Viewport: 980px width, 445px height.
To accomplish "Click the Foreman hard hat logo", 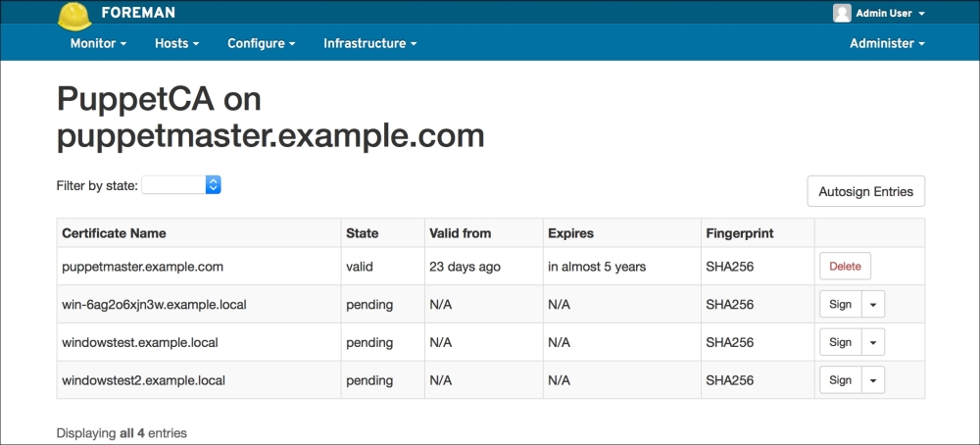I will pos(74,14).
